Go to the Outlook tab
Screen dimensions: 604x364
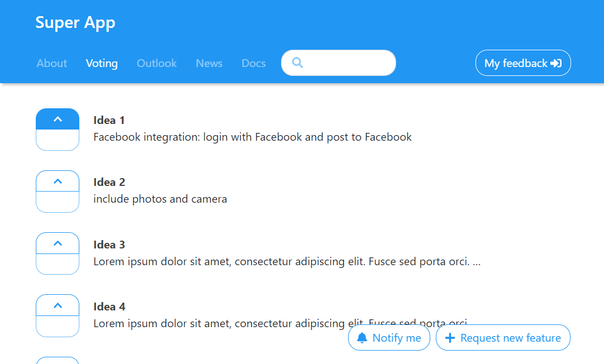(156, 63)
